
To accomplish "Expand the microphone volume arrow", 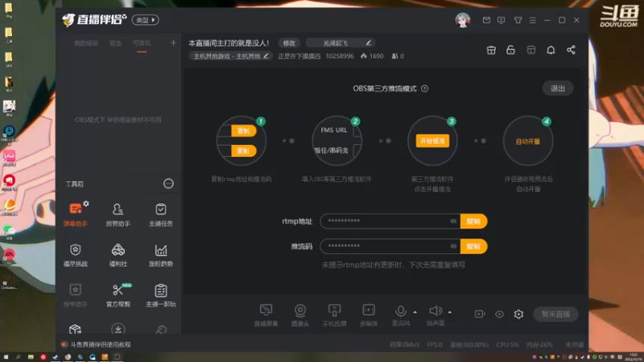I will click(415, 312).
